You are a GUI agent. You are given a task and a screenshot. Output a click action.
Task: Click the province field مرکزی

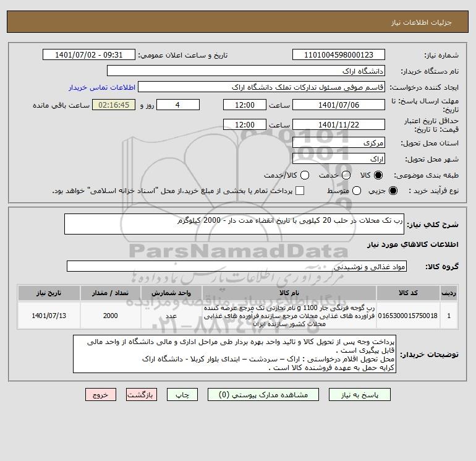pos(339,142)
